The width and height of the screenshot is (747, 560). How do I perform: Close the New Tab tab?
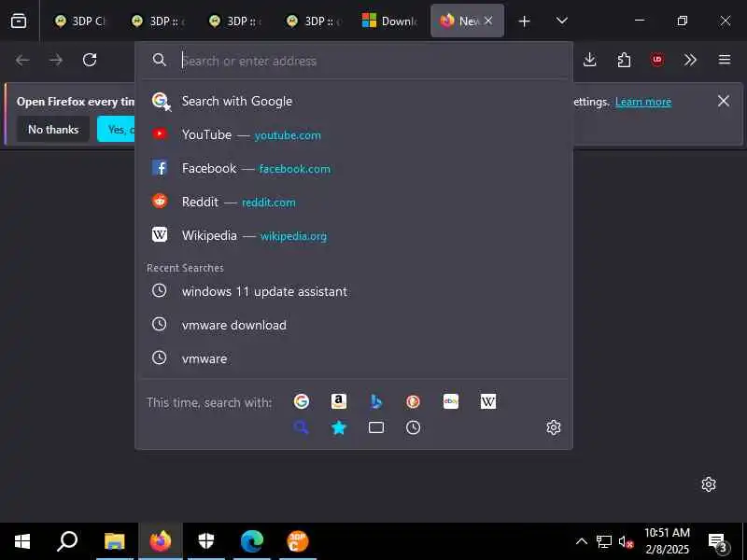pyautogui.click(x=488, y=21)
